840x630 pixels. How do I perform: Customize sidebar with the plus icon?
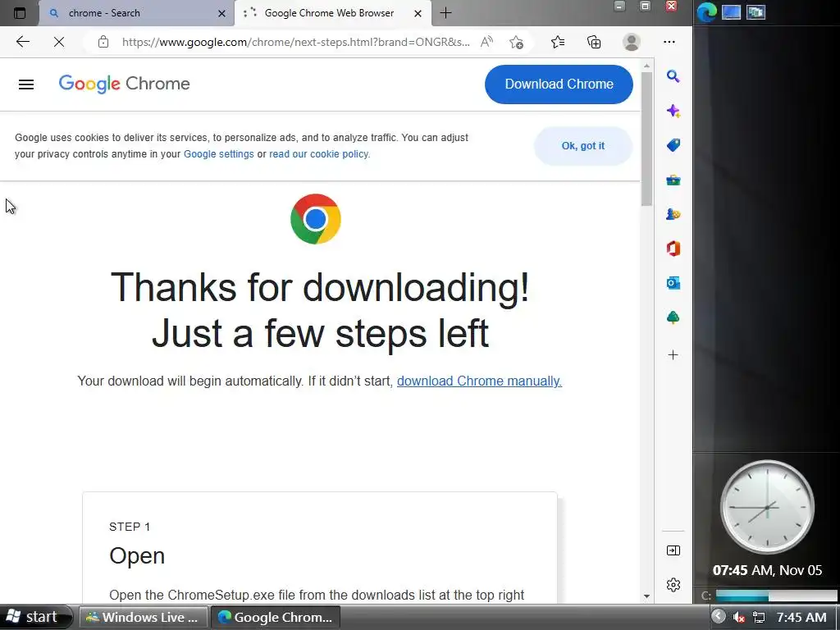(673, 354)
